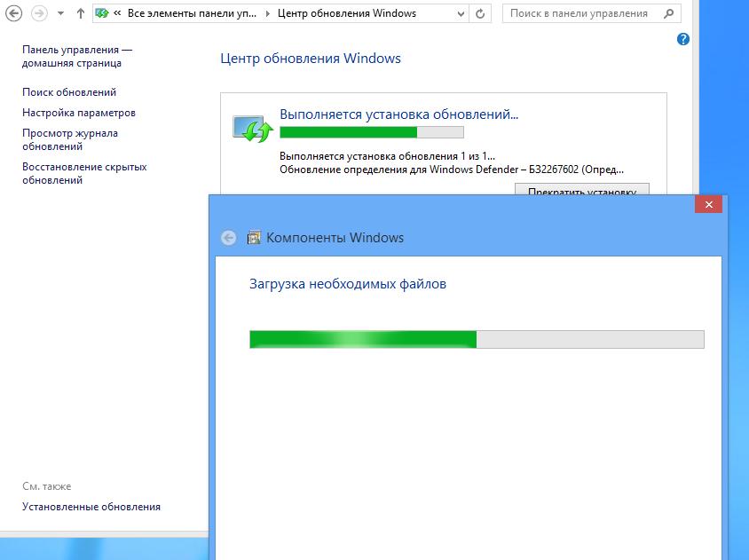Open 'Восстановление скрытых обновлений' link
Image resolution: width=749 pixels, height=560 pixels.
(84, 173)
